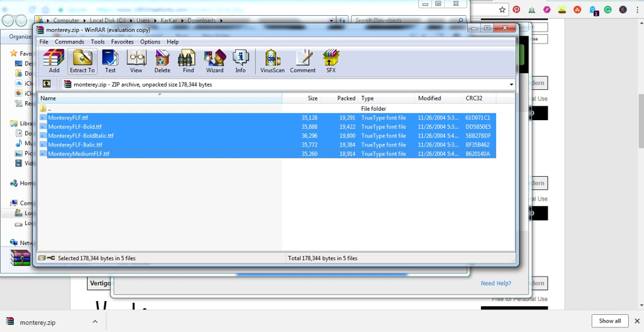The height and width of the screenshot is (332, 644).
Task: Go up one folder level icon
Action: tap(47, 84)
